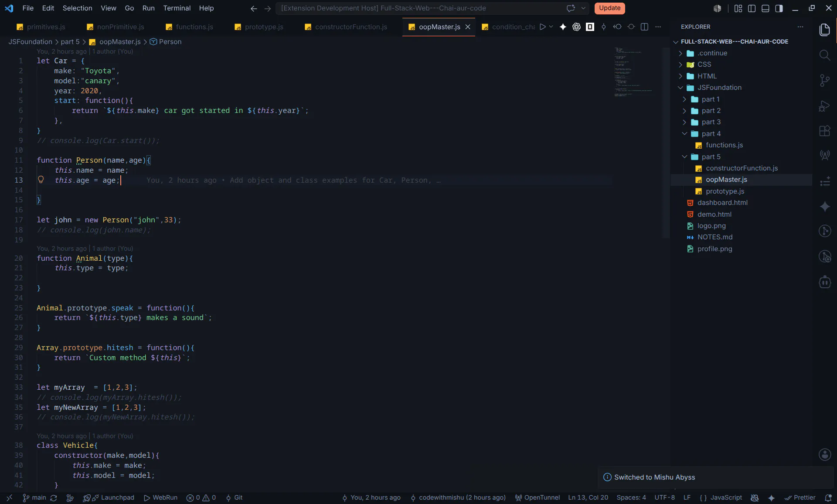Expand the CSS folder
The height and width of the screenshot is (504, 837).
point(704,65)
